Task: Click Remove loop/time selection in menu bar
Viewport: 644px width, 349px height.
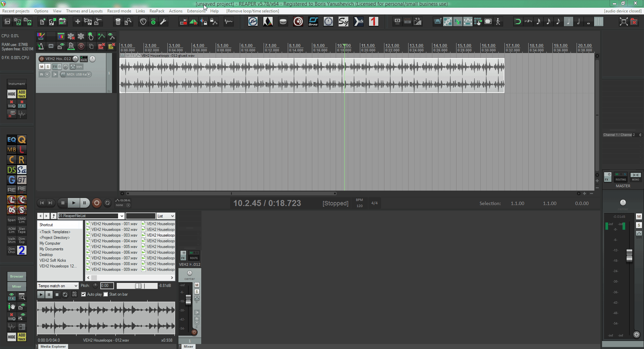Action: (x=253, y=11)
